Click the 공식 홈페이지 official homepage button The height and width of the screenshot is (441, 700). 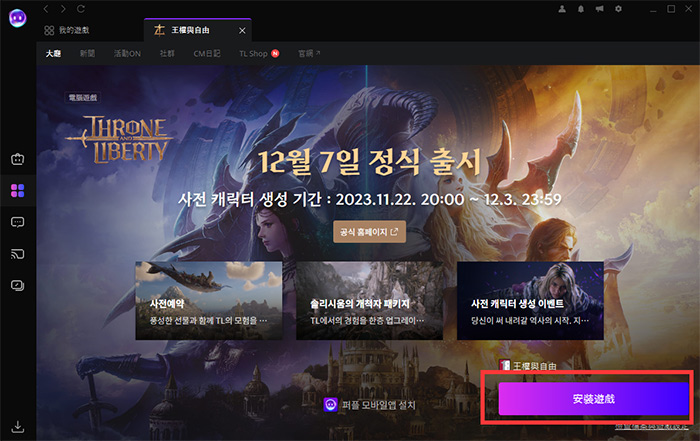click(x=370, y=232)
